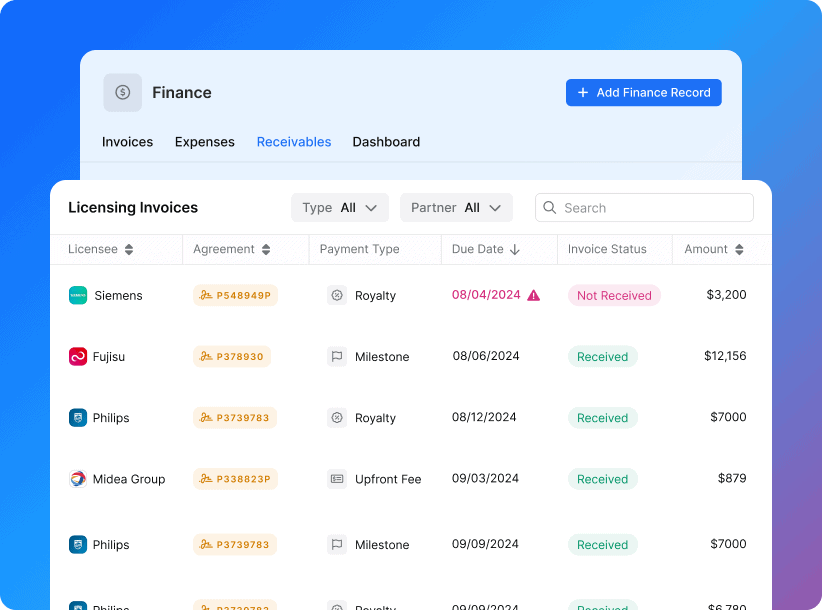822x610 pixels.
Task: Click the magnifier icon in Search
Action: point(550,208)
